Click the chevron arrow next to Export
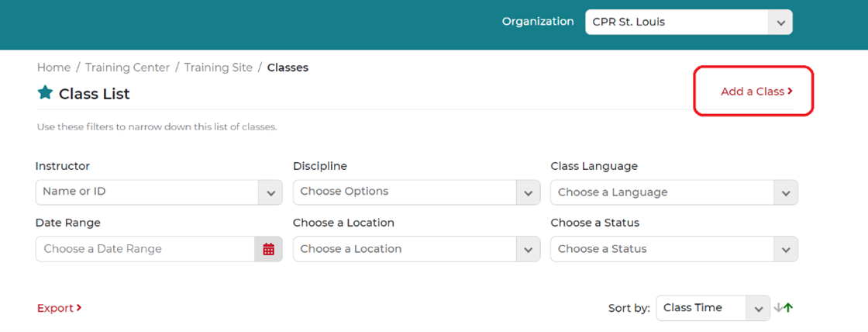 tap(79, 308)
